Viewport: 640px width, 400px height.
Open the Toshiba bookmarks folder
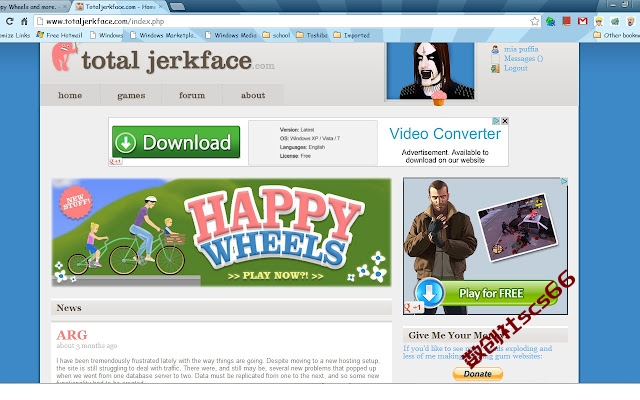pyautogui.click(x=312, y=35)
